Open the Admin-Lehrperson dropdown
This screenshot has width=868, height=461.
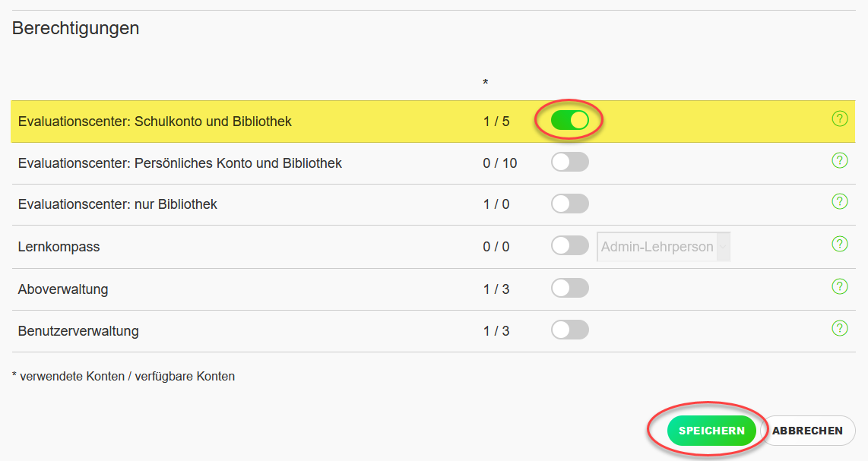pos(664,247)
